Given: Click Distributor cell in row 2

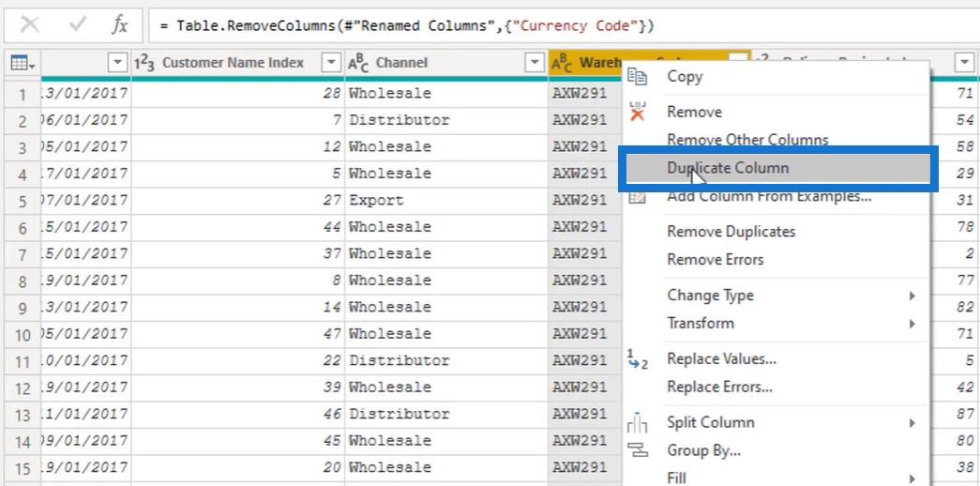Looking at the screenshot, I should click(x=445, y=120).
